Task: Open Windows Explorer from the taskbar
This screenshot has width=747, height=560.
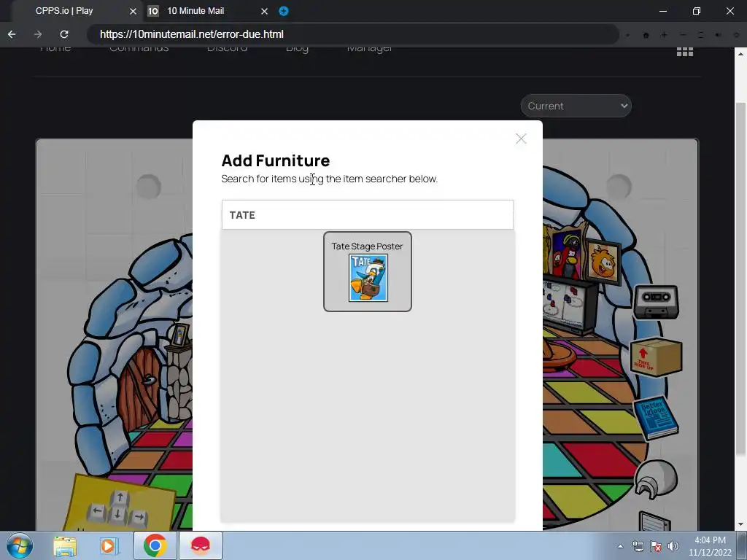Action: pyautogui.click(x=65, y=546)
